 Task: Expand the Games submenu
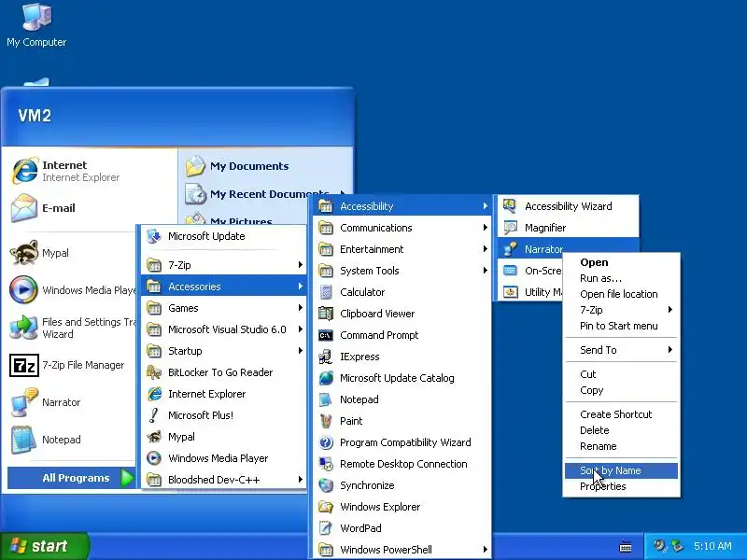pyautogui.click(x=223, y=308)
